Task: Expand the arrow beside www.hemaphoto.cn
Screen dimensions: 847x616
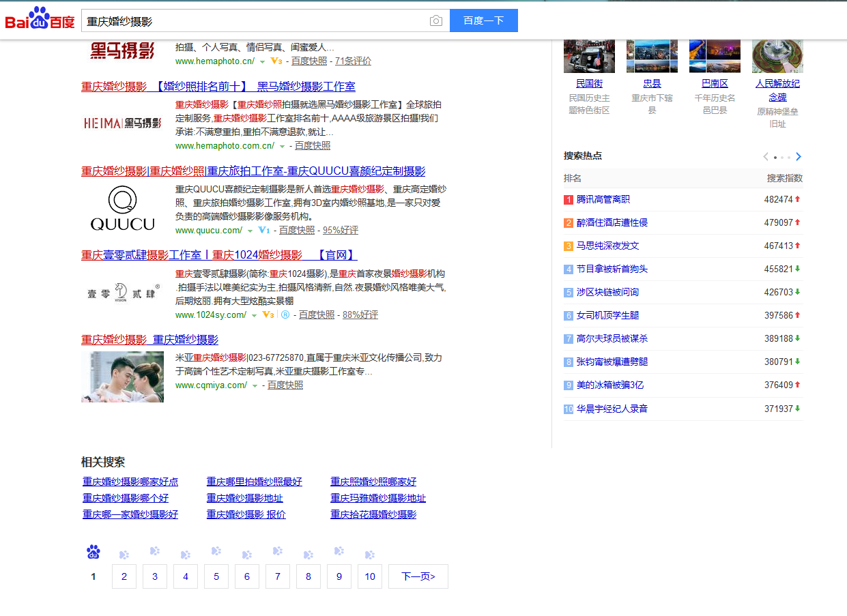Action: (262, 61)
